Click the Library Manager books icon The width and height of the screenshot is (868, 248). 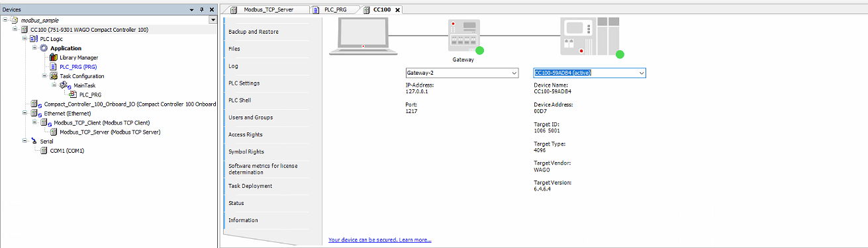pos(54,58)
